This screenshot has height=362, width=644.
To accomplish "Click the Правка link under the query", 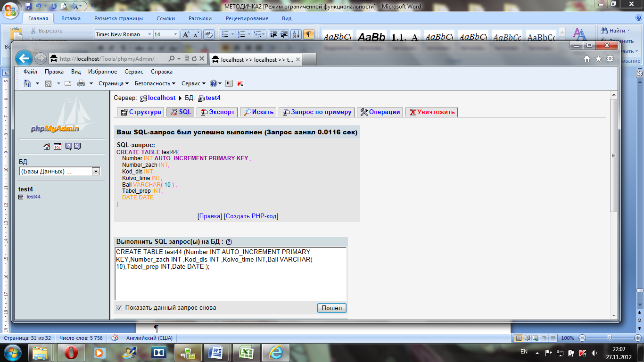I will 210,216.
